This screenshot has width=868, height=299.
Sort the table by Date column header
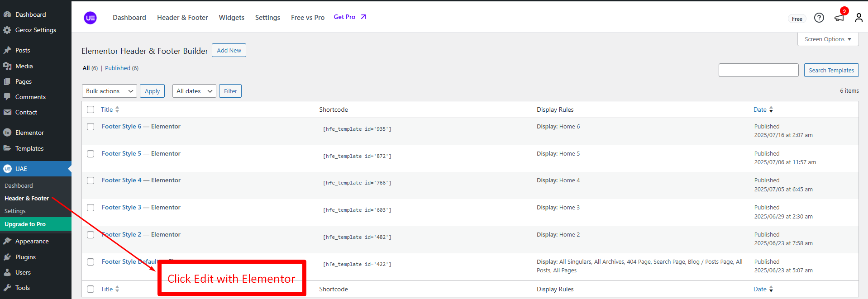tap(760, 109)
